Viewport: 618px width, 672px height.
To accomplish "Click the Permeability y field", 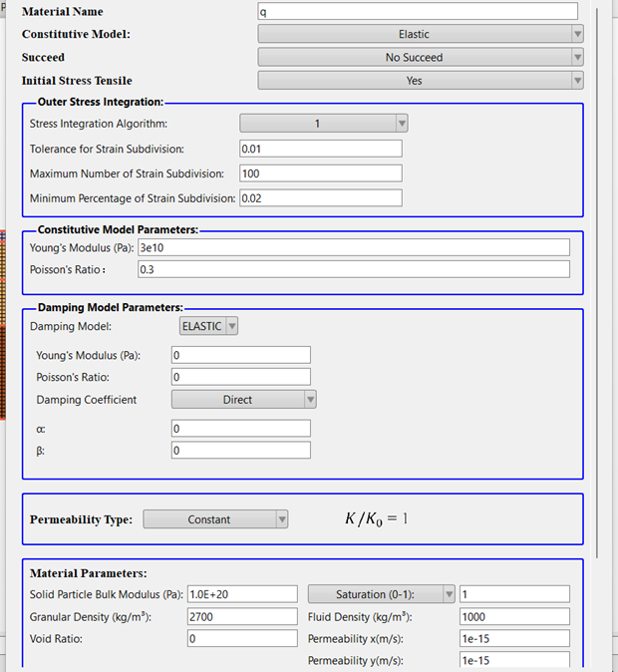I will click(x=514, y=660).
